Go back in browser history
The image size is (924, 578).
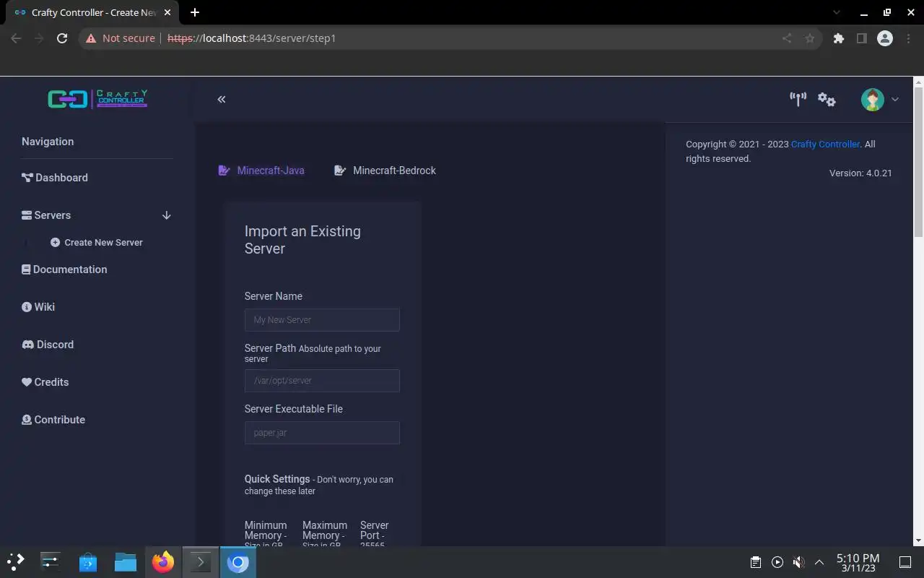[x=16, y=38]
